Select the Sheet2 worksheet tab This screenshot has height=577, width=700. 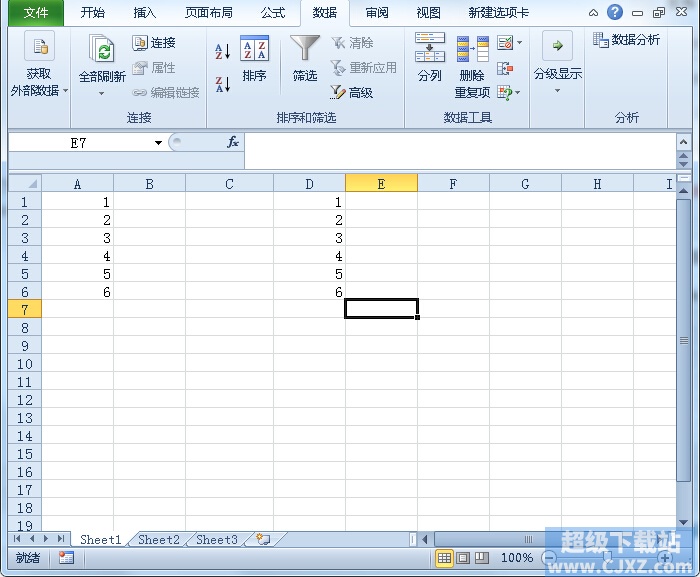(x=158, y=539)
